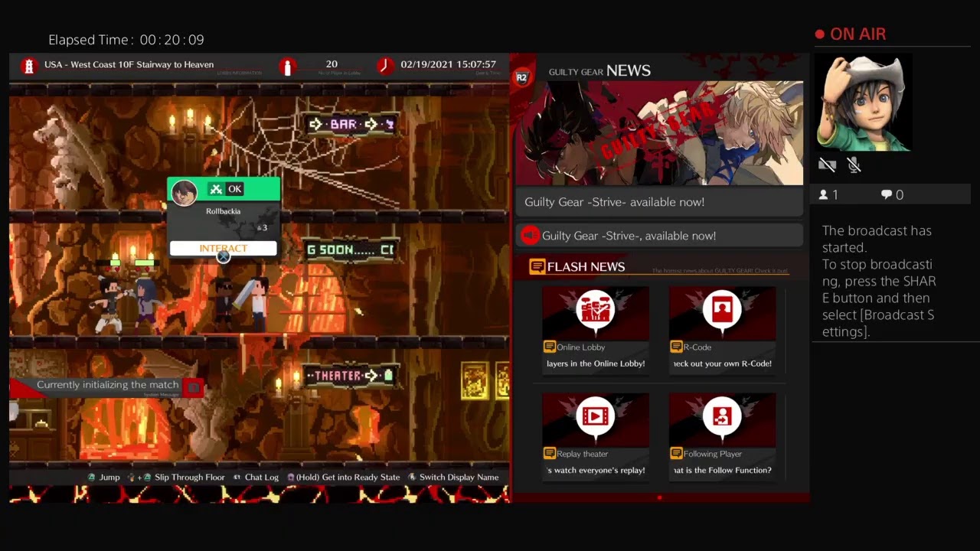
Task: Click the player count number 20
Action: (332, 64)
